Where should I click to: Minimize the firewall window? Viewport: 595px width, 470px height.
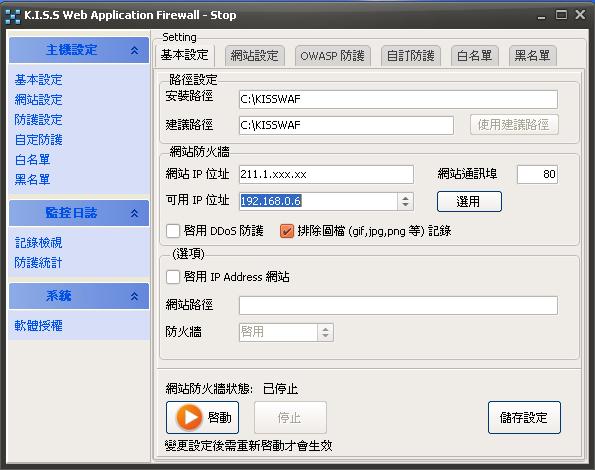pyautogui.click(x=541, y=16)
